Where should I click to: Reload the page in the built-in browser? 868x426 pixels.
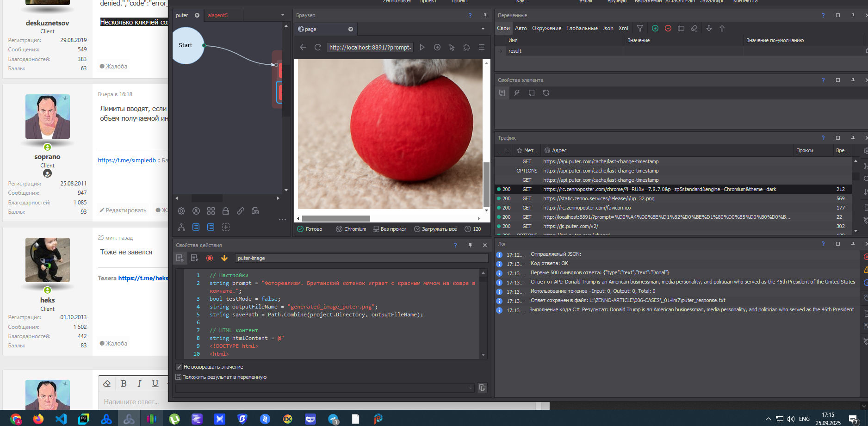(x=318, y=47)
